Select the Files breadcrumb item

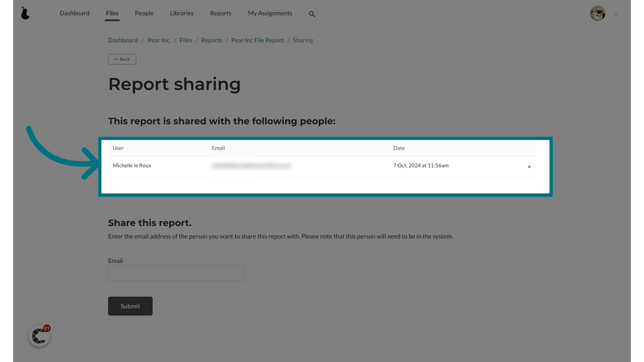click(x=186, y=40)
